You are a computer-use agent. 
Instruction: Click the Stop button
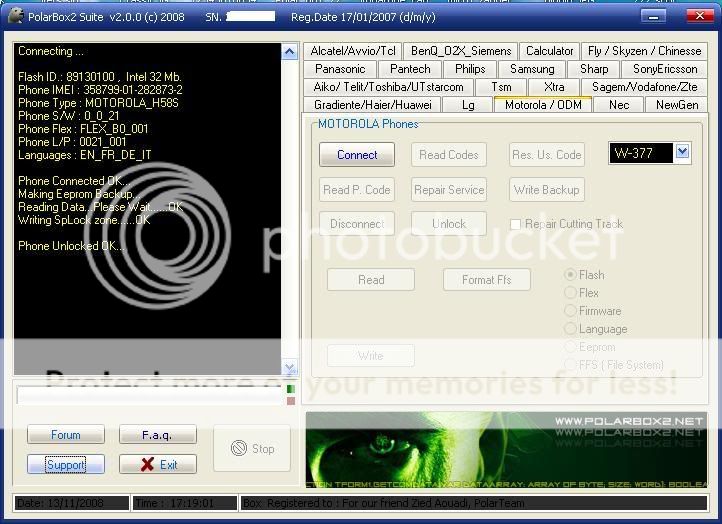252,448
